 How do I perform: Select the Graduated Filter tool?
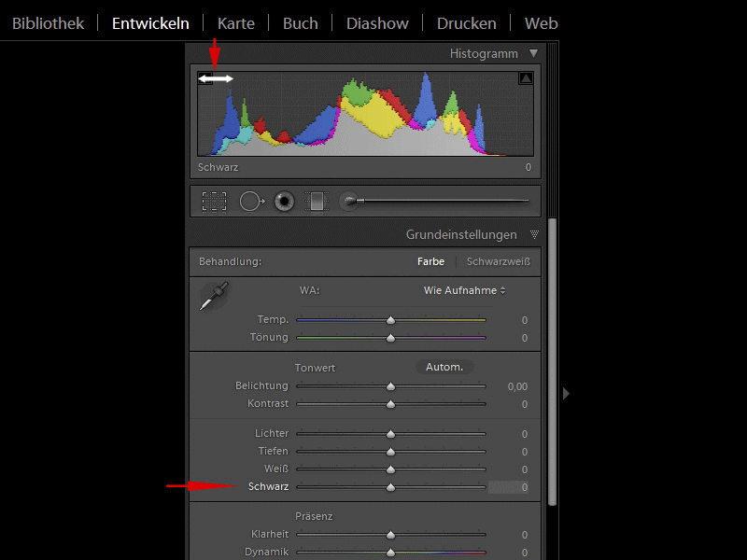tap(317, 201)
